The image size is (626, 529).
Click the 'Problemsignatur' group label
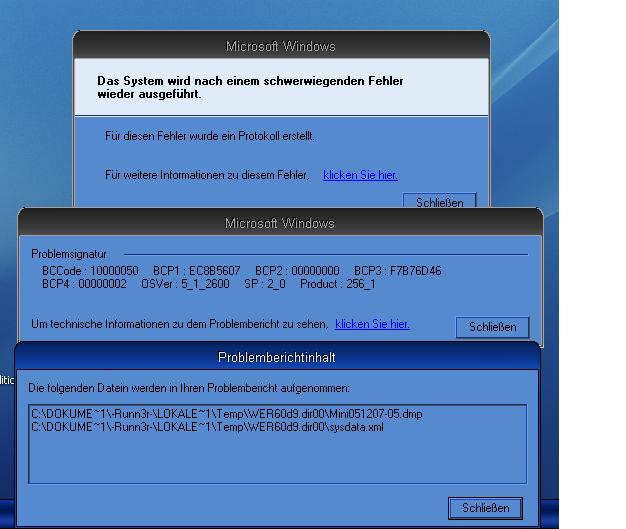click(x=69, y=254)
